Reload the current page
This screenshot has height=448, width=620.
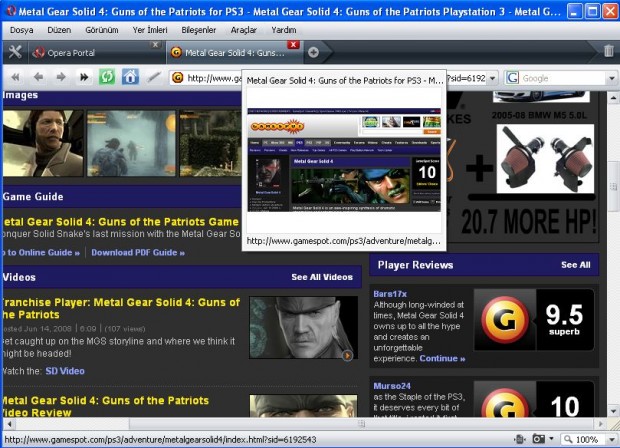click(x=107, y=77)
